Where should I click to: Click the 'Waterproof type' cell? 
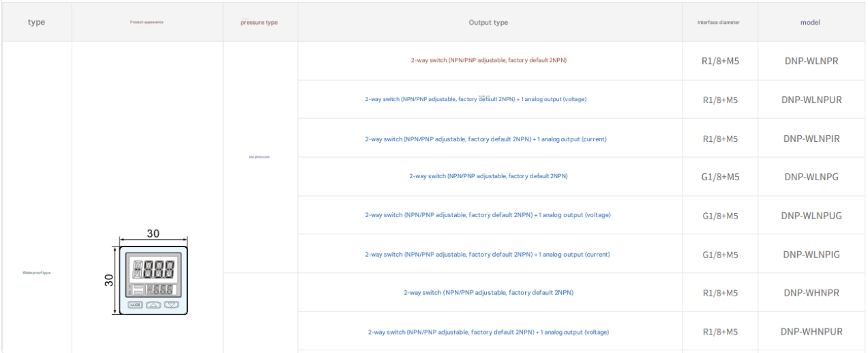[37, 272]
